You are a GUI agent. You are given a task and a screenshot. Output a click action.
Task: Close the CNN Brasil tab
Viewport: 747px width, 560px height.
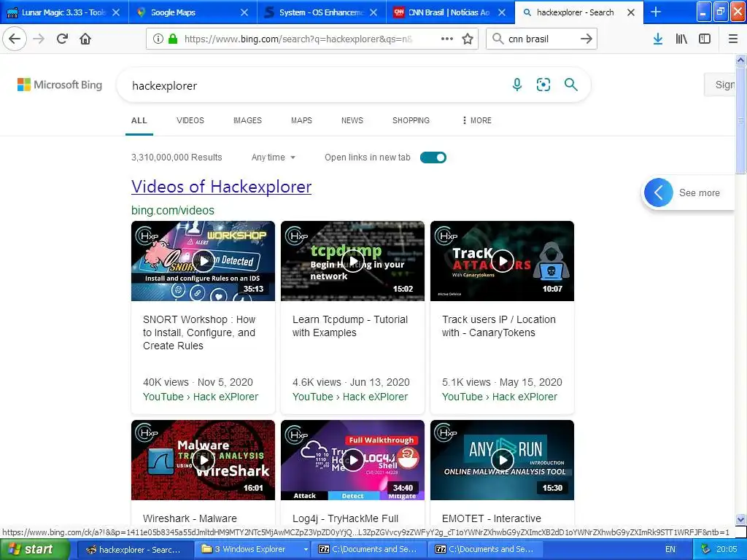click(502, 12)
